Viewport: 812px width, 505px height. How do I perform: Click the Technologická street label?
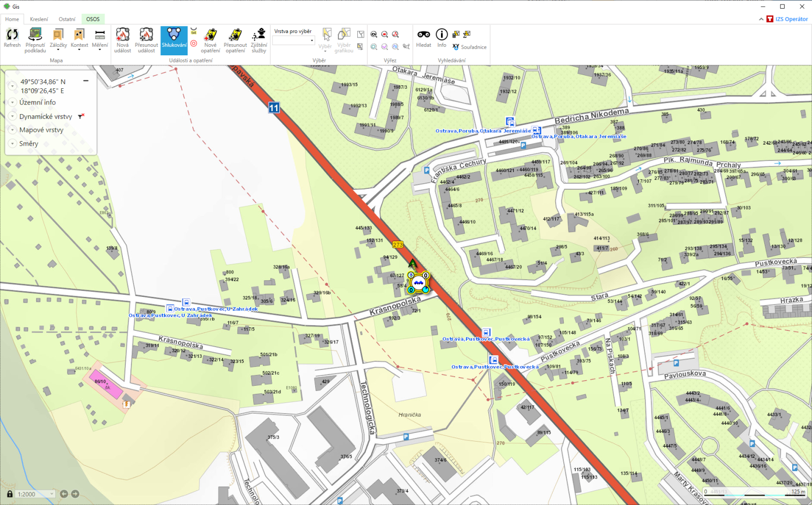pyautogui.click(x=367, y=408)
